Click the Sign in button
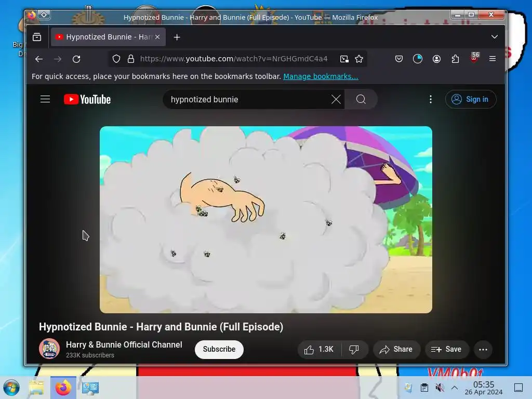The image size is (532, 399). pos(471,99)
